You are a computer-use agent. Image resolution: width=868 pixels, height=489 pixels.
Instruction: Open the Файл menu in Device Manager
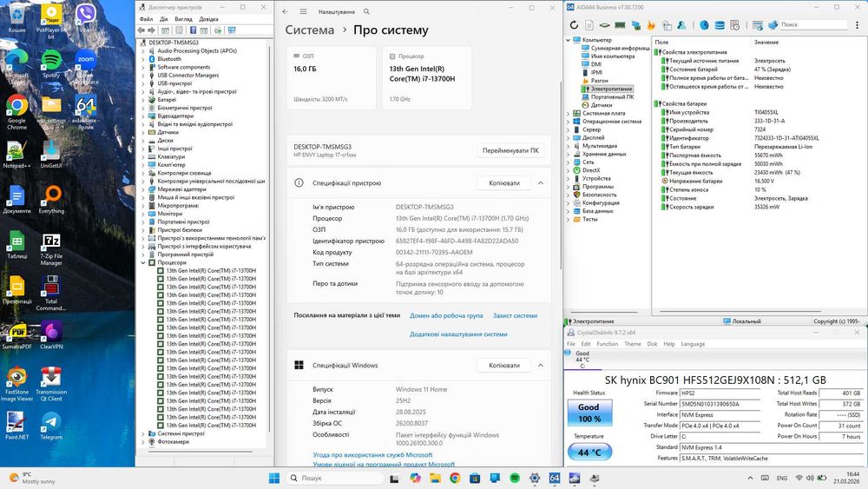(146, 19)
